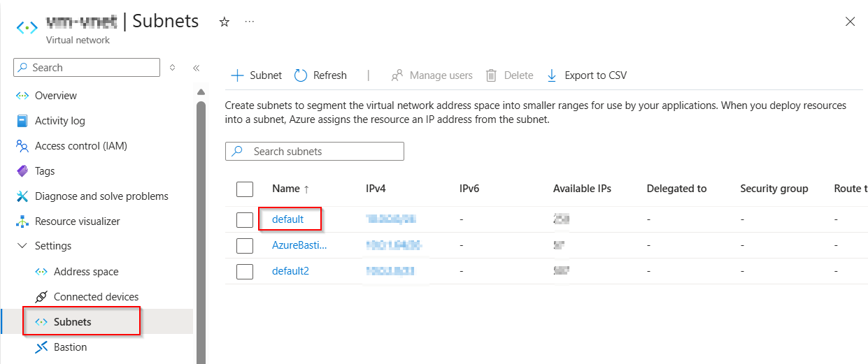Close the Subnets blade

pos(850,22)
